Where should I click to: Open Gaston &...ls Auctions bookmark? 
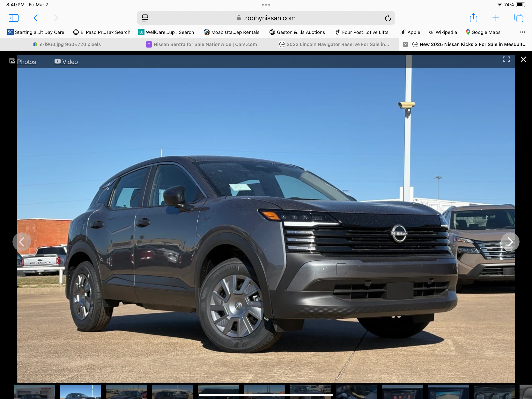297,32
